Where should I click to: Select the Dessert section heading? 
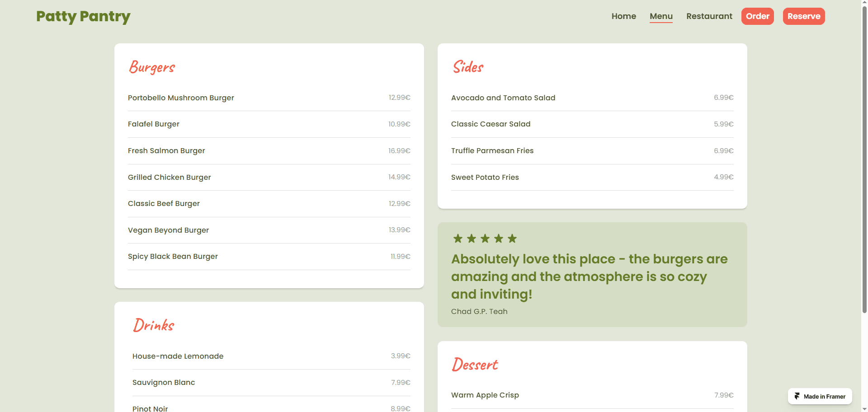475,365
